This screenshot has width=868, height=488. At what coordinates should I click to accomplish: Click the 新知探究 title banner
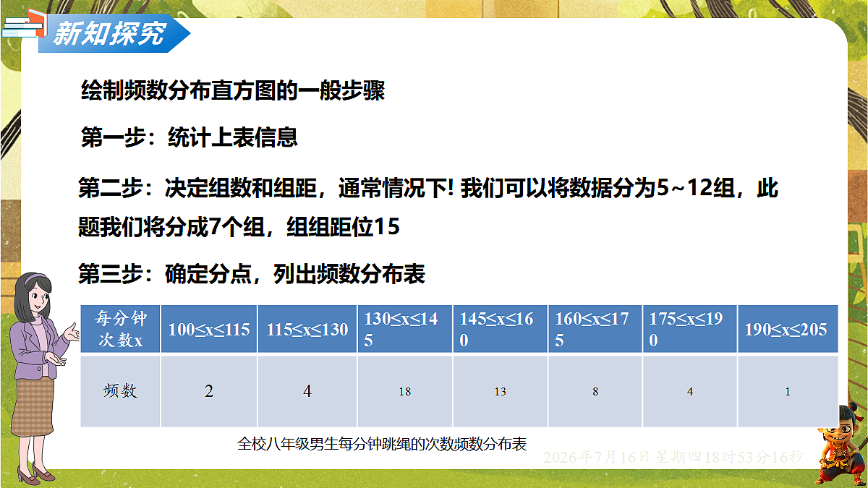coord(116,33)
